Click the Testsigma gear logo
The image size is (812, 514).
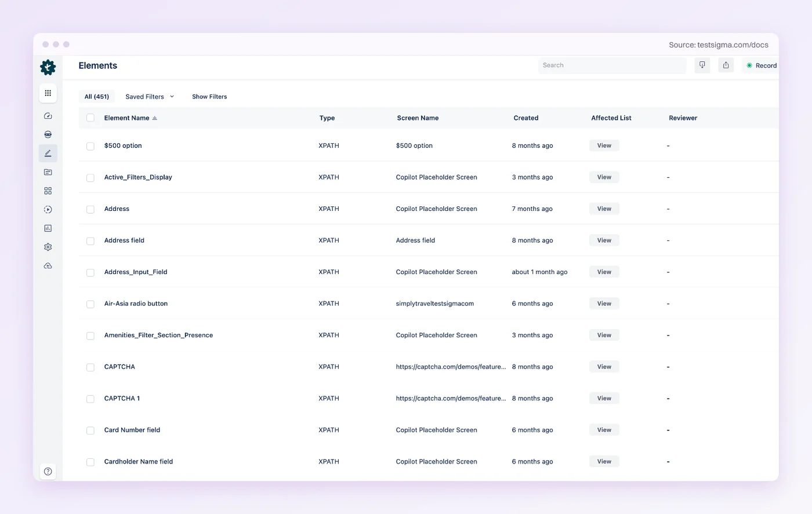(48, 67)
